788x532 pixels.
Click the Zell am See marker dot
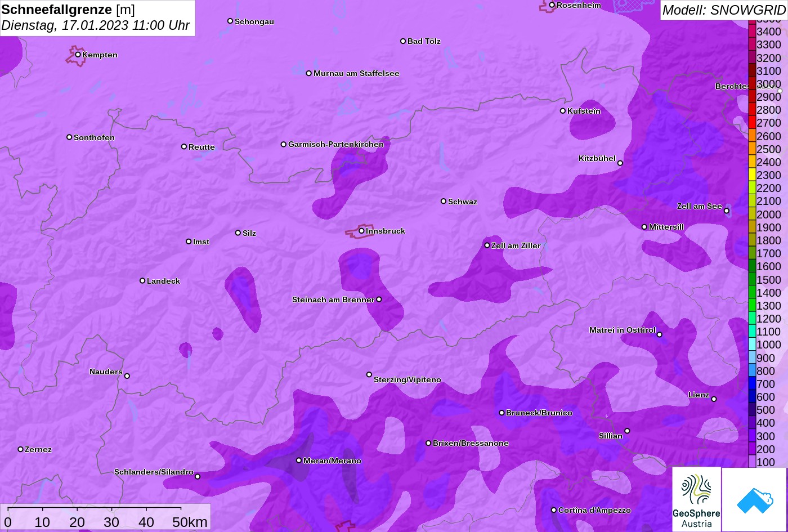[x=727, y=211]
